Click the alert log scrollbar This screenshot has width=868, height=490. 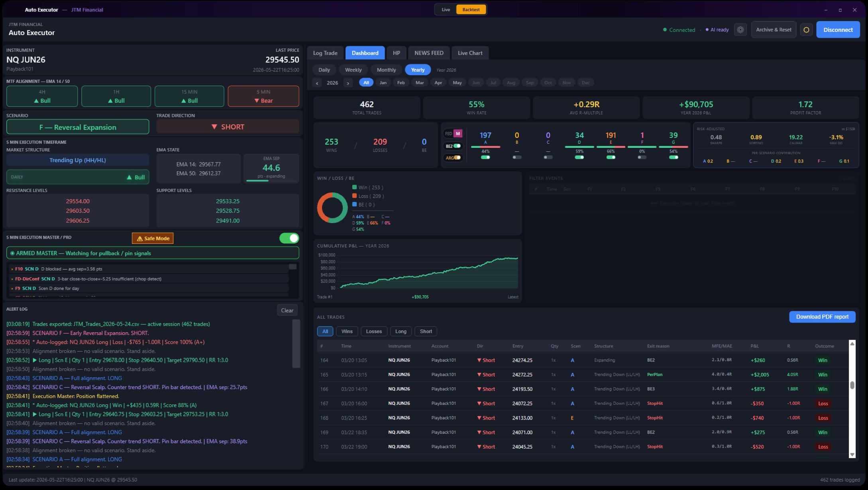(296, 343)
